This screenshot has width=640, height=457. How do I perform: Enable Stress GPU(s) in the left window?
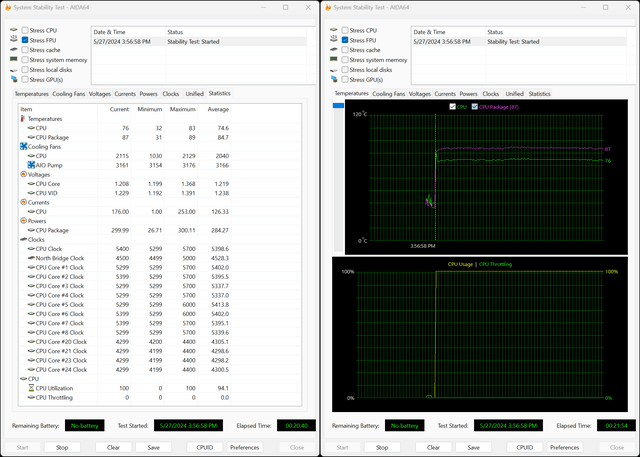(25, 79)
